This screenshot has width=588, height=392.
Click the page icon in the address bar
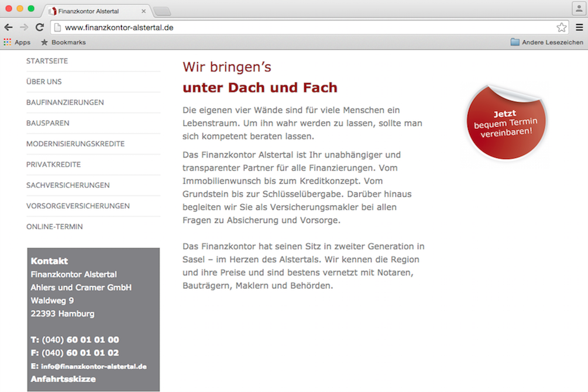pyautogui.click(x=57, y=27)
